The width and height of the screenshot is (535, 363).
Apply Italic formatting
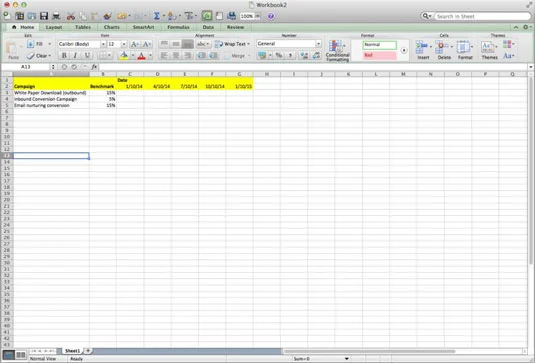pos(75,55)
